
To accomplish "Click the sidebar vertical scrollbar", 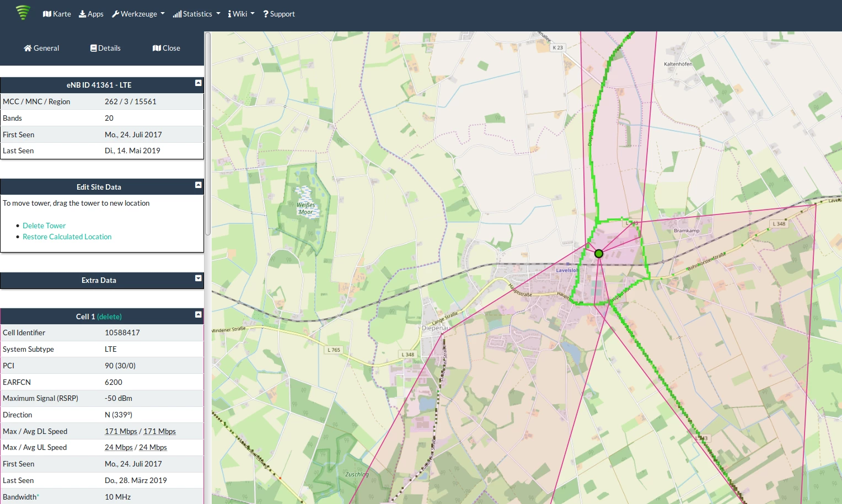I will pyautogui.click(x=208, y=132).
